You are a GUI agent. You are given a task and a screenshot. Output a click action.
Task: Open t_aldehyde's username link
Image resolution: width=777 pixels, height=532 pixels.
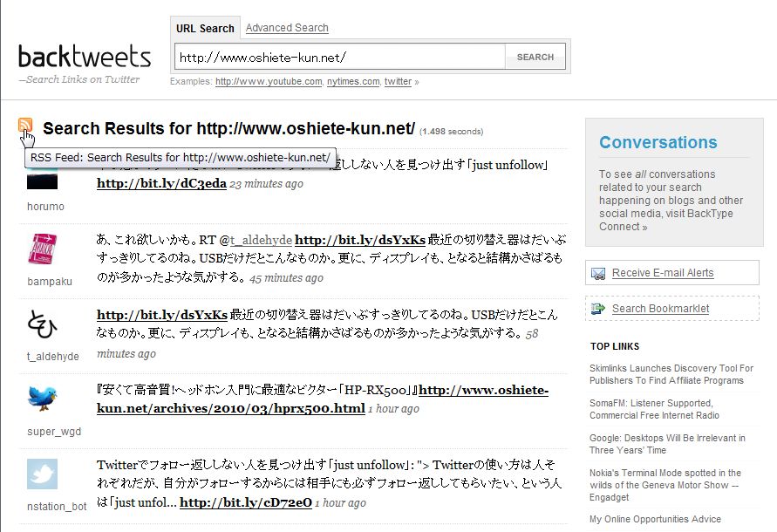pyautogui.click(x=53, y=357)
